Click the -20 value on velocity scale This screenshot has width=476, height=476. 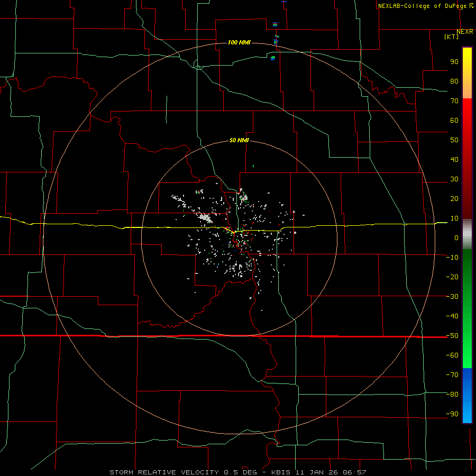click(x=452, y=277)
